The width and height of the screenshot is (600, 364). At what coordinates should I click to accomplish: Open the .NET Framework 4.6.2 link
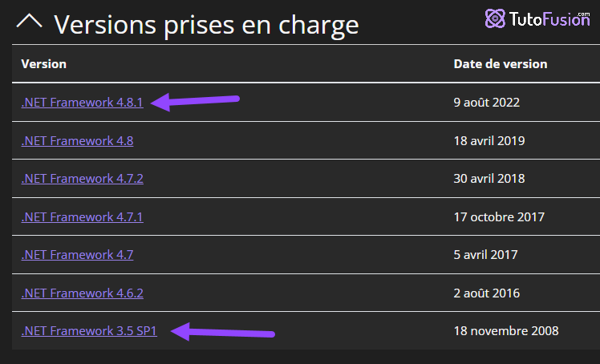[x=83, y=293]
